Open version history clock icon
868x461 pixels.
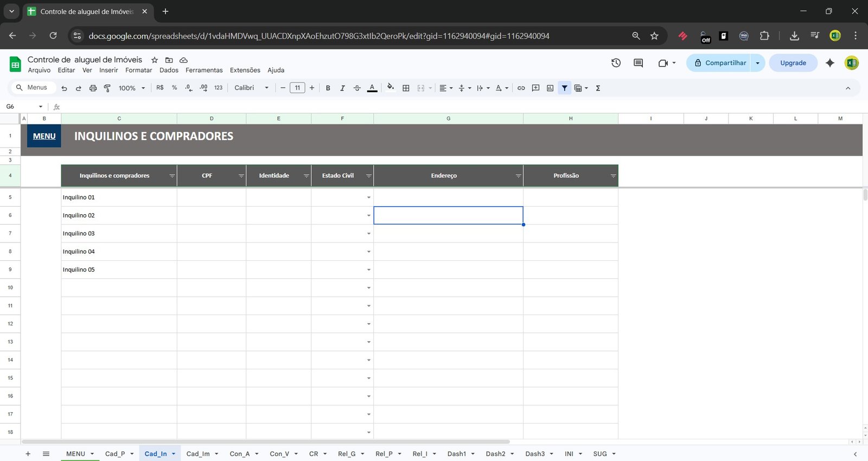coord(616,63)
